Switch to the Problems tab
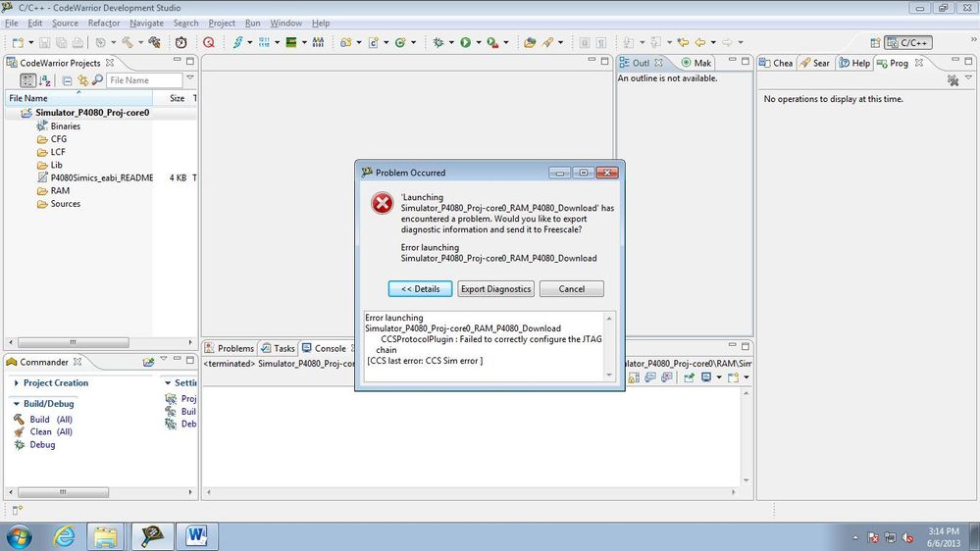980x551 pixels. [230, 349]
